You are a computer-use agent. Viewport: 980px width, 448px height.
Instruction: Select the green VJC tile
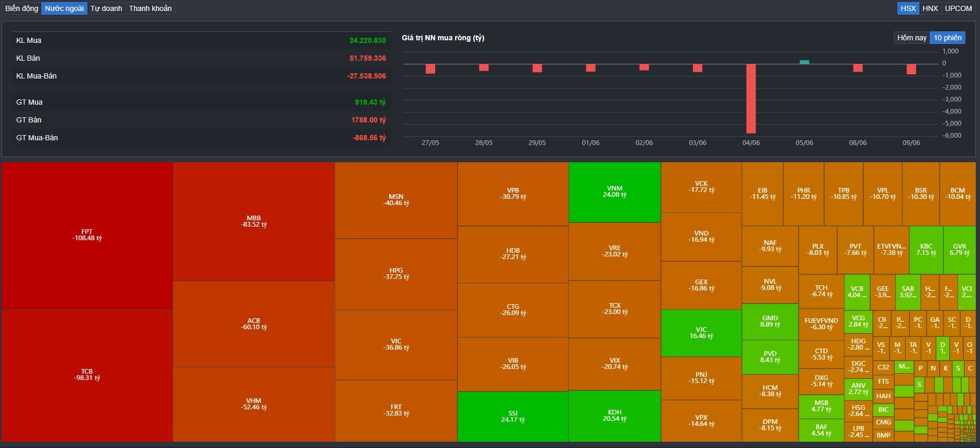point(701,333)
